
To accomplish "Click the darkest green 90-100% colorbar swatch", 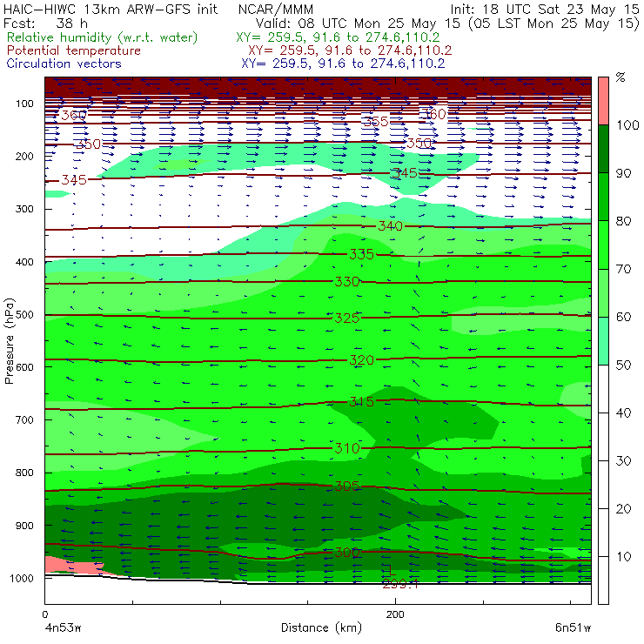I will click(603, 149).
